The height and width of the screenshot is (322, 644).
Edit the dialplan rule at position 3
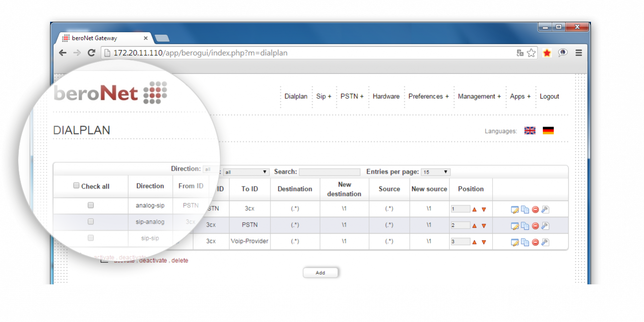tap(515, 242)
